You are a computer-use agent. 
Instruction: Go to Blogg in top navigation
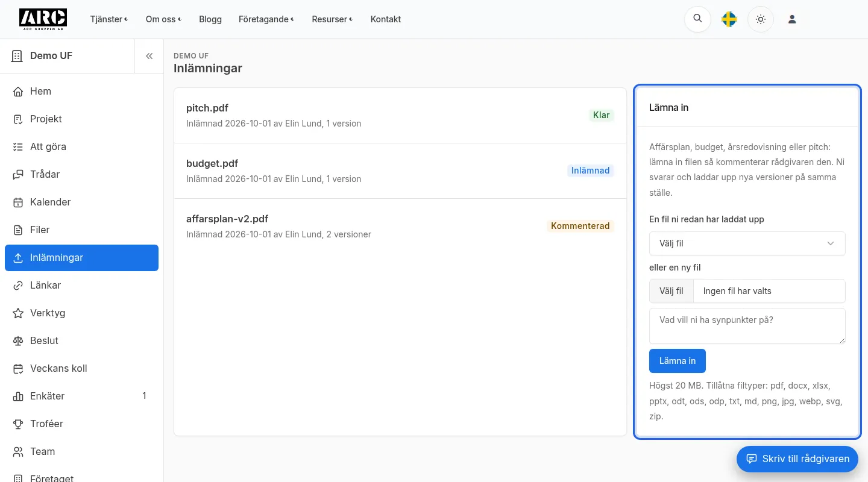tap(210, 19)
